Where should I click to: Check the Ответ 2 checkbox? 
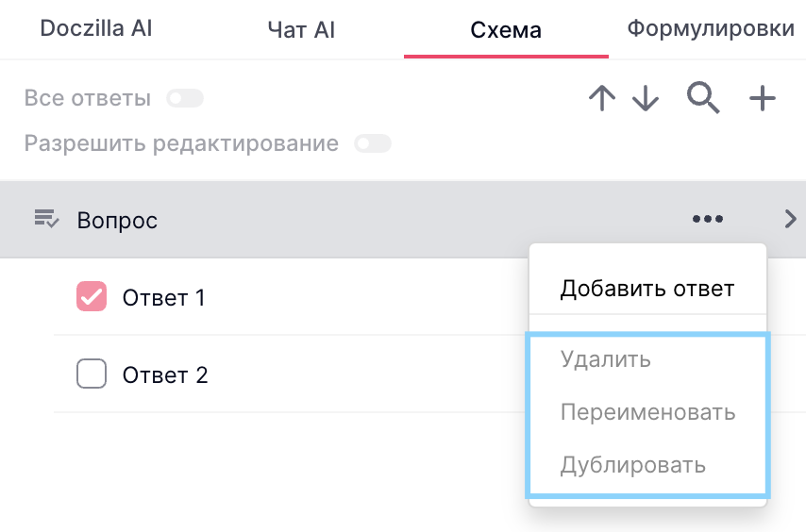[92, 375]
